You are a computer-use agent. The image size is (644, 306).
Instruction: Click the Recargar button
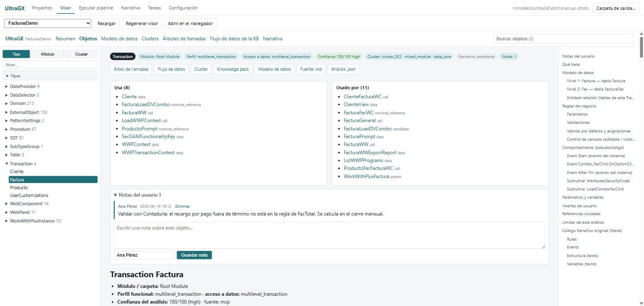107,23
